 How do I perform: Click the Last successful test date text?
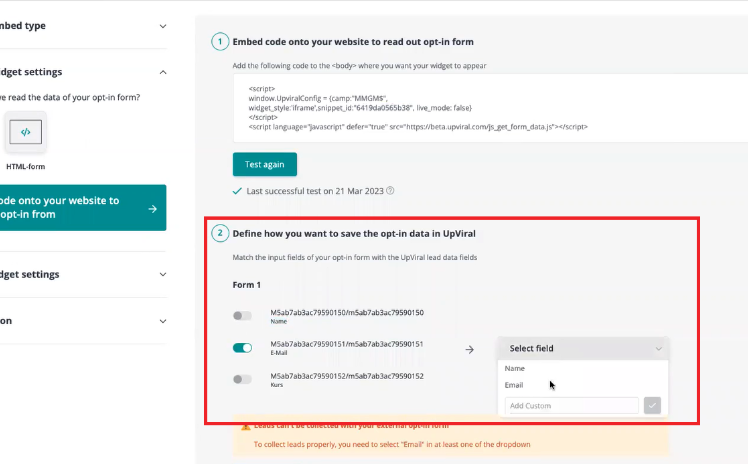(315, 191)
